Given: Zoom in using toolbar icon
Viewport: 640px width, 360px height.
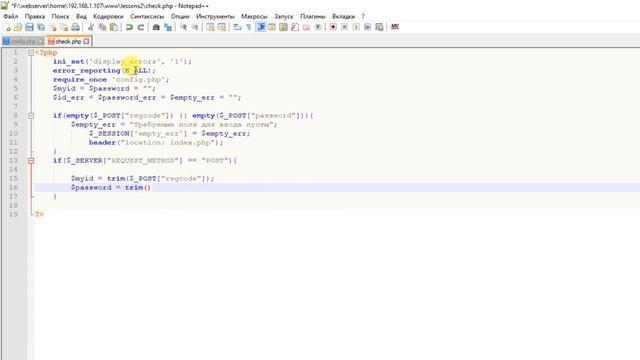Looking at the screenshot, I should [183, 27].
